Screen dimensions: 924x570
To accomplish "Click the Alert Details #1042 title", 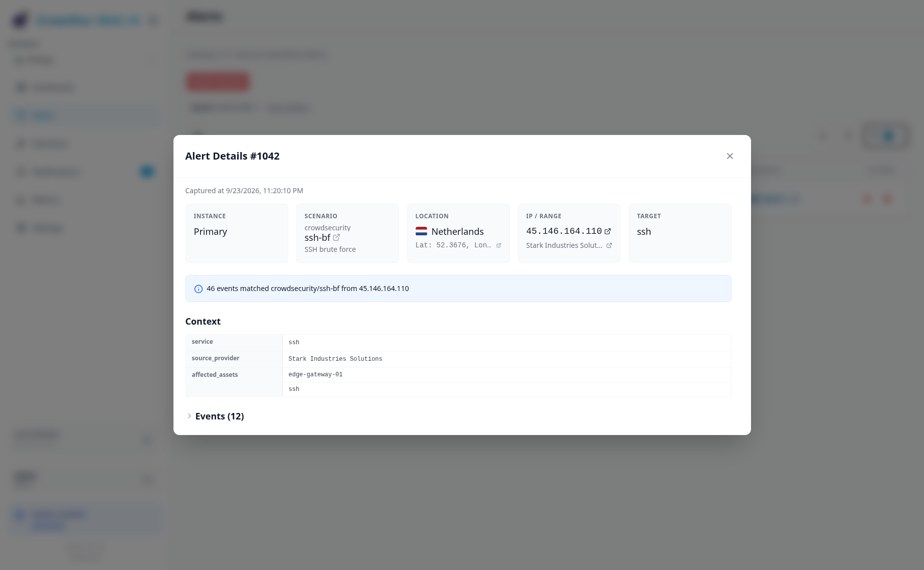I will tap(232, 156).
